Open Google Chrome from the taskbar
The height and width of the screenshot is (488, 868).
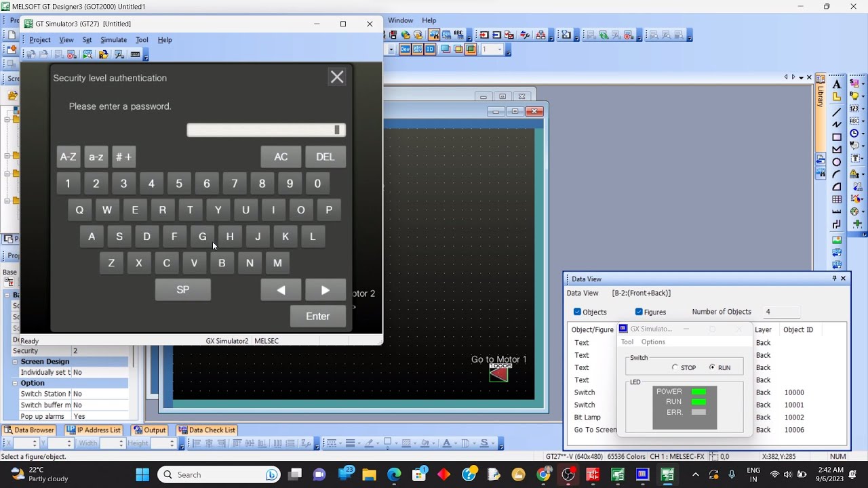pyautogui.click(x=543, y=474)
